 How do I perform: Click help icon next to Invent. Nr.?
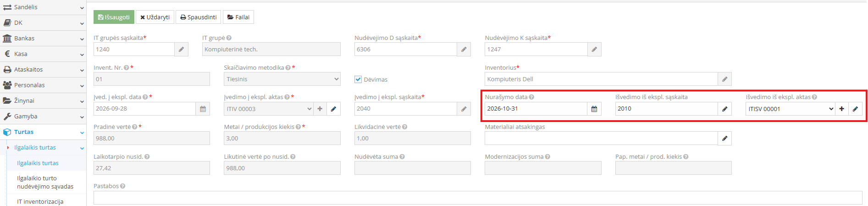(126, 68)
